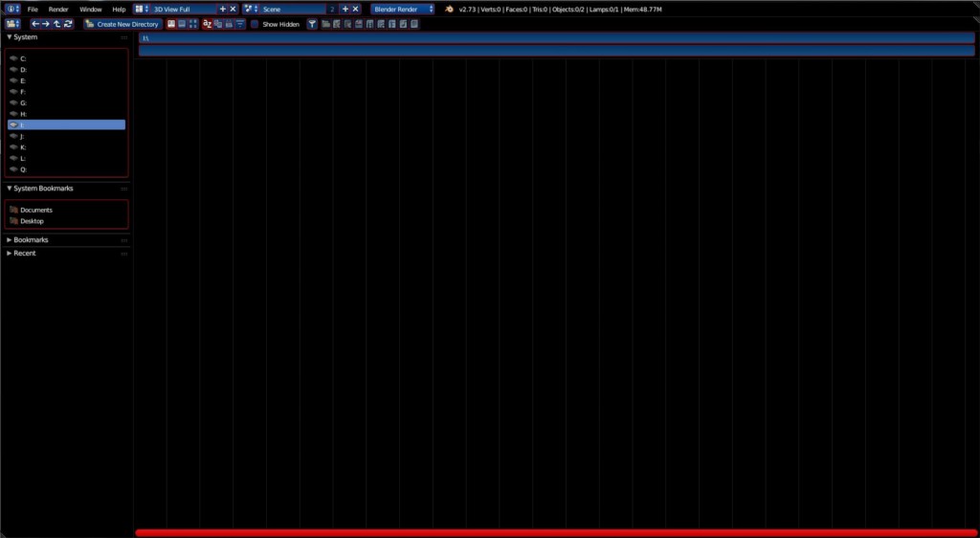Open file browser editor type menu
Screen dimensions: 980x538
point(12,24)
